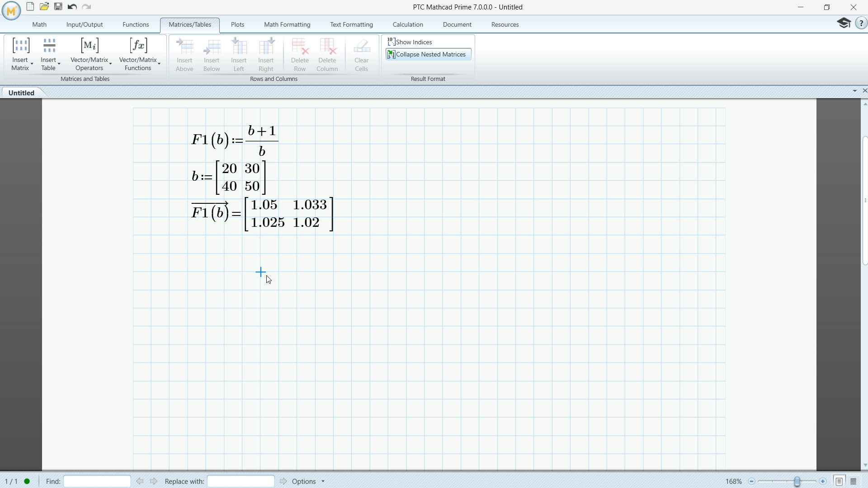Open Help with the question mark icon
Viewport: 868px width, 488px height.
click(x=861, y=23)
